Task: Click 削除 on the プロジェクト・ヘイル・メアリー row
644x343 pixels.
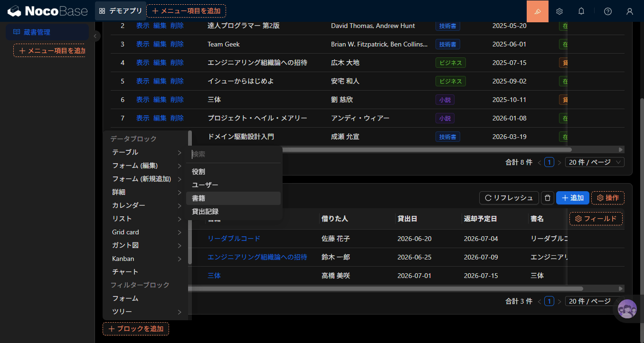Action: (177, 118)
